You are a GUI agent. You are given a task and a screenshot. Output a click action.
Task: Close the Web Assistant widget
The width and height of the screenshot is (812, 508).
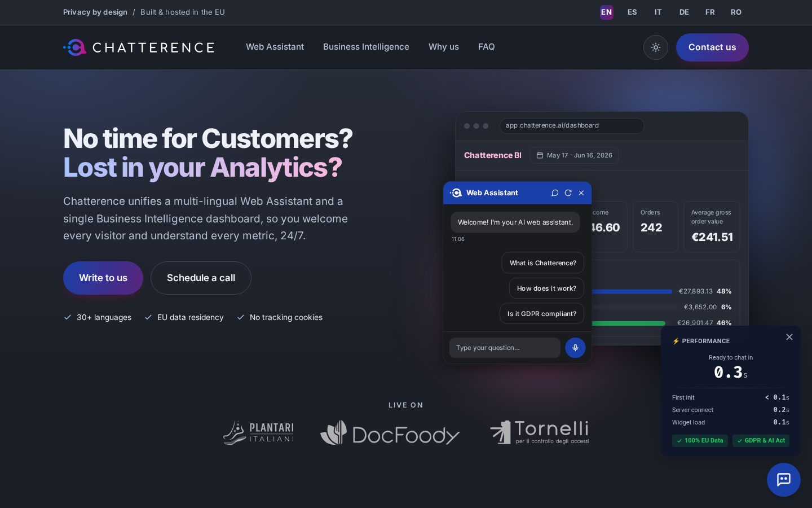[581, 193]
